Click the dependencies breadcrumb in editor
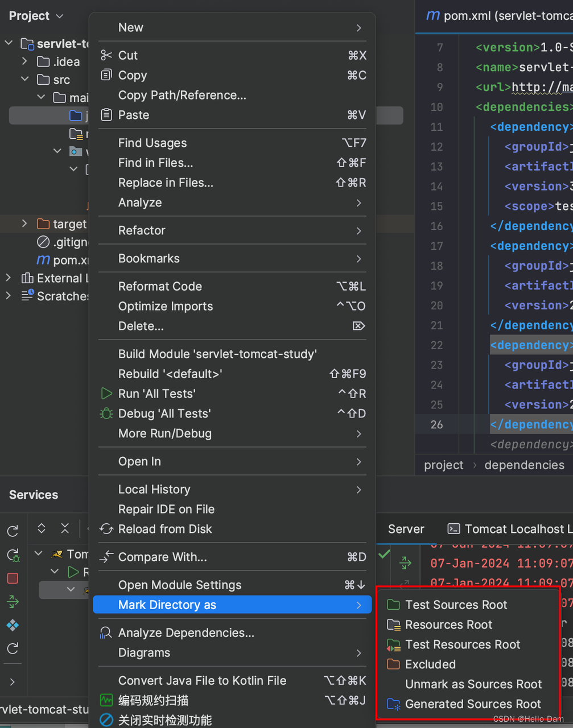 coord(524,465)
